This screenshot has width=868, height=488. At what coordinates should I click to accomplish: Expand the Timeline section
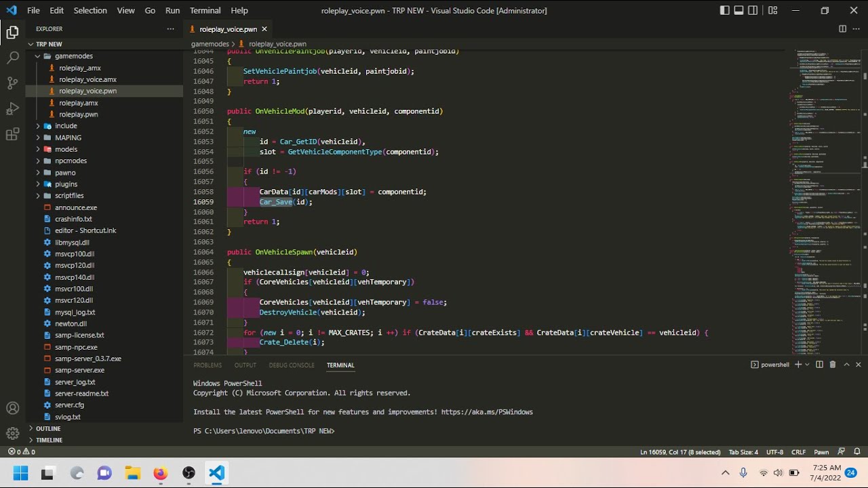pos(104,440)
